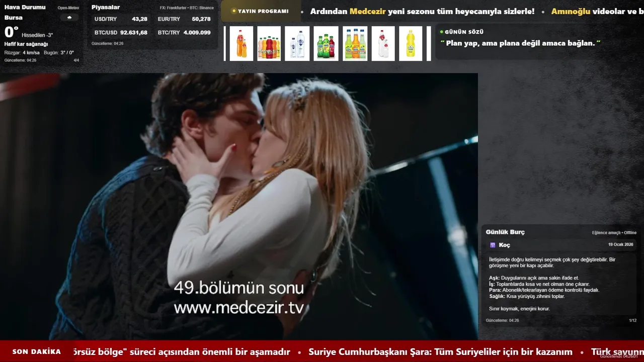Viewport: 644px width, 362px height.
Task: Click the Piyasalar heading
Action: tap(106, 7)
